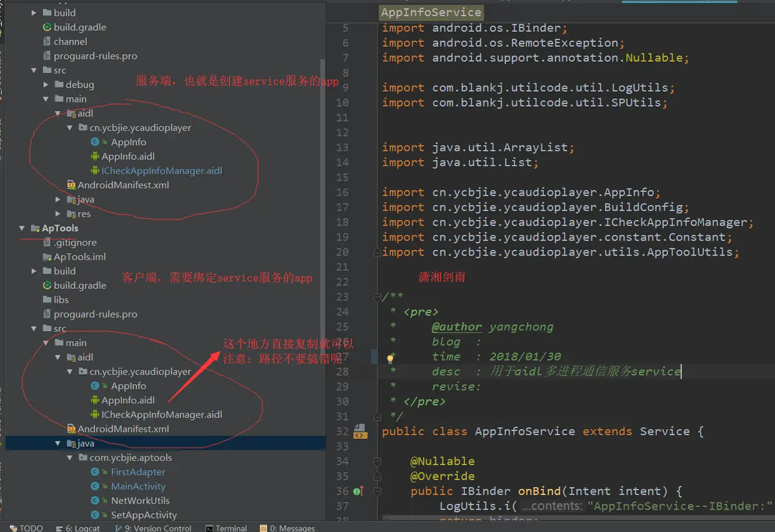This screenshot has height=532, width=775.
Task: Fold the onBind method at line 36
Action: 376,491
